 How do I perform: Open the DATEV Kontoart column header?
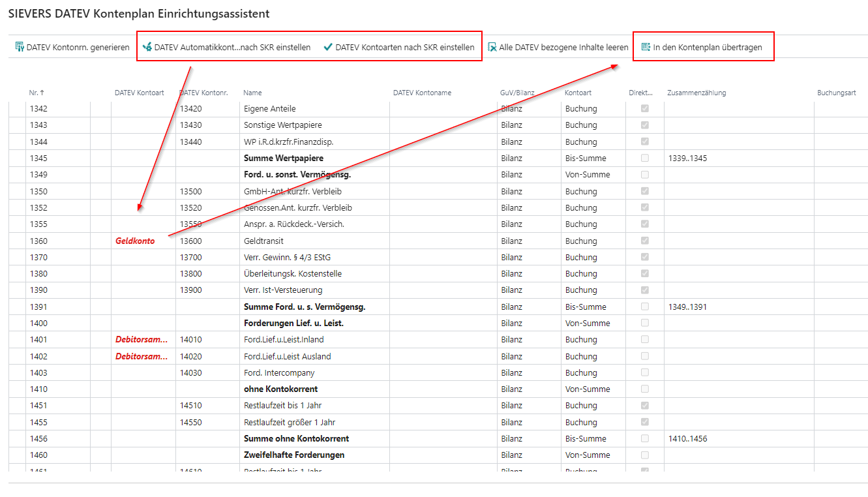pyautogui.click(x=139, y=93)
